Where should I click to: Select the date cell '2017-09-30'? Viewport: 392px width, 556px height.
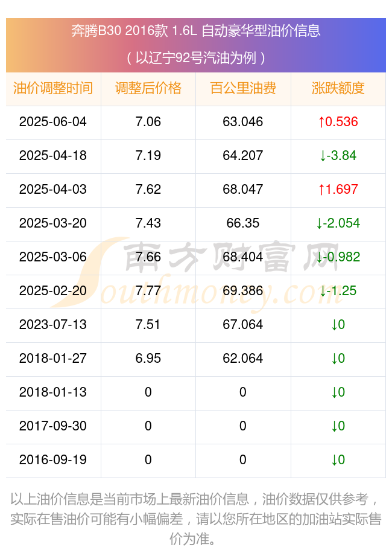[x=53, y=426]
